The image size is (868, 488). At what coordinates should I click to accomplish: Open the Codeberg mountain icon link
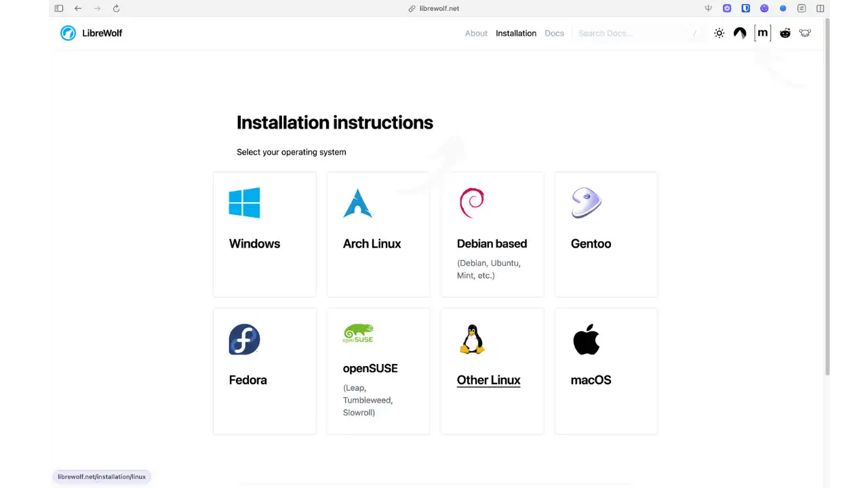[740, 33]
